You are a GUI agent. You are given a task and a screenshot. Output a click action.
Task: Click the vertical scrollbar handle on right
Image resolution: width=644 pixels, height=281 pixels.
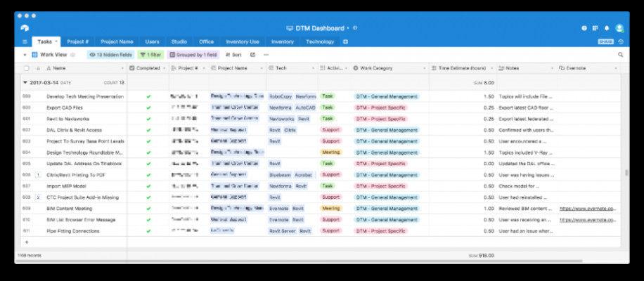[x=626, y=173]
